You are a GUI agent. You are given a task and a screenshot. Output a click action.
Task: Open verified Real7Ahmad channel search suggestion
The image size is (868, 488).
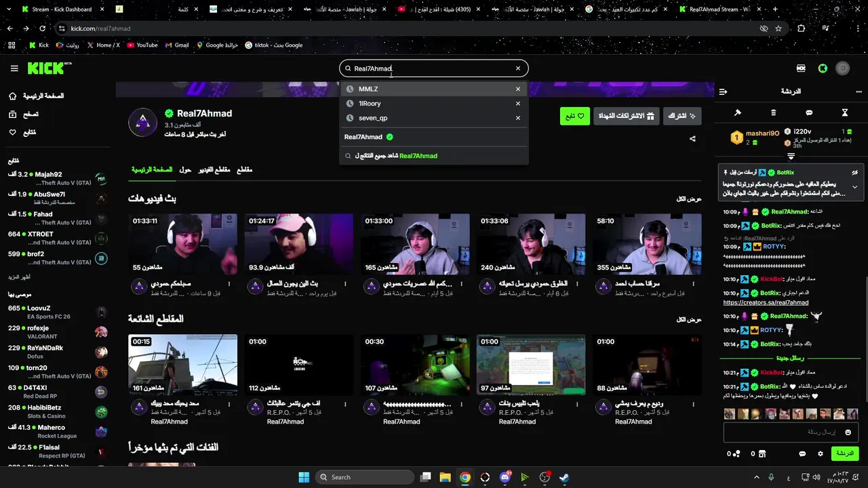434,137
